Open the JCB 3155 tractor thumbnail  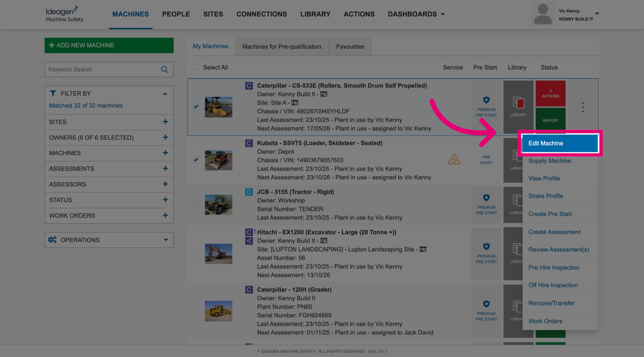coord(218,205)
